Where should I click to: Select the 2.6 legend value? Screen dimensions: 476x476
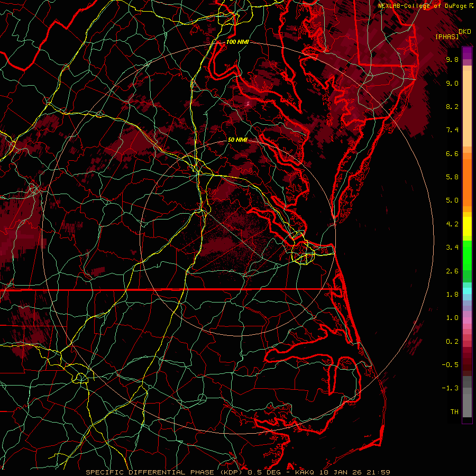point(452,271)
